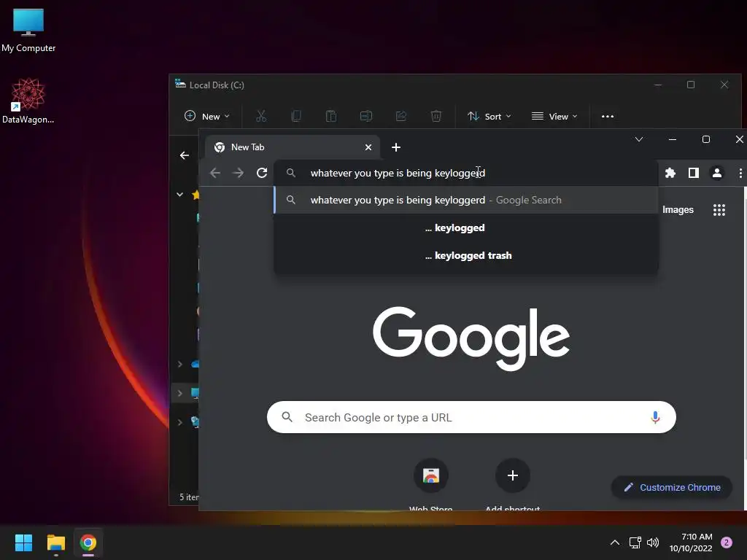Open Chrome three-dot menu

740,173
